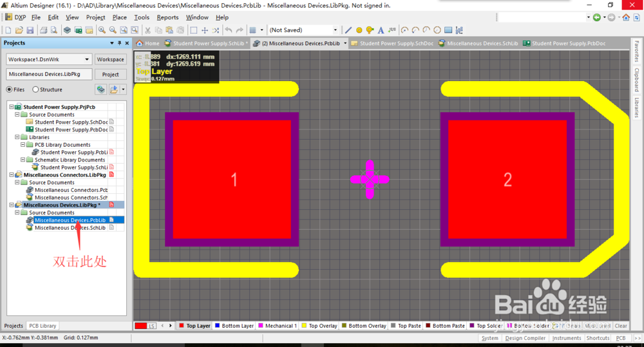The width and height of the screenshot is (644, 347).
Task: Zoom in with the magnifier plus icon
Action: [x=102, y=30]
